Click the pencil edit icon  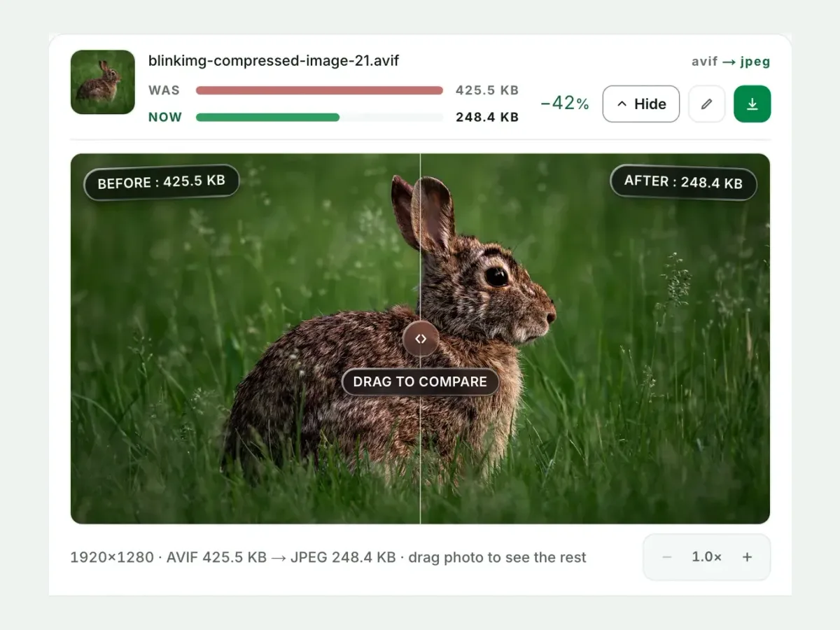click(706, 104)
